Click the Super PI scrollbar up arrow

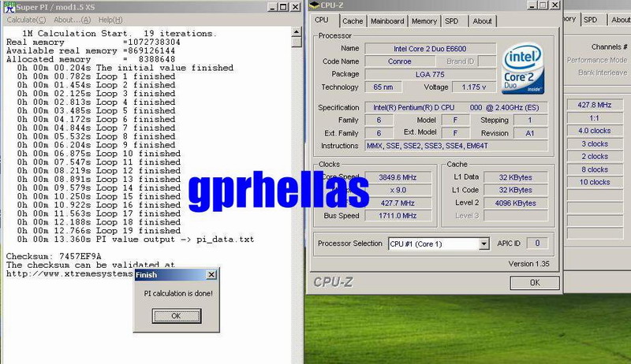(297, 32)
